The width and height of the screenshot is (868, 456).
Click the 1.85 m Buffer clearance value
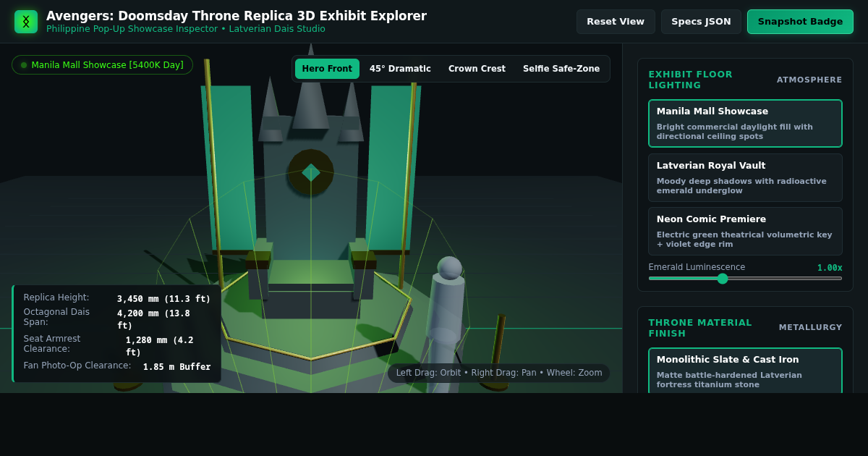(x=176, y=367)
